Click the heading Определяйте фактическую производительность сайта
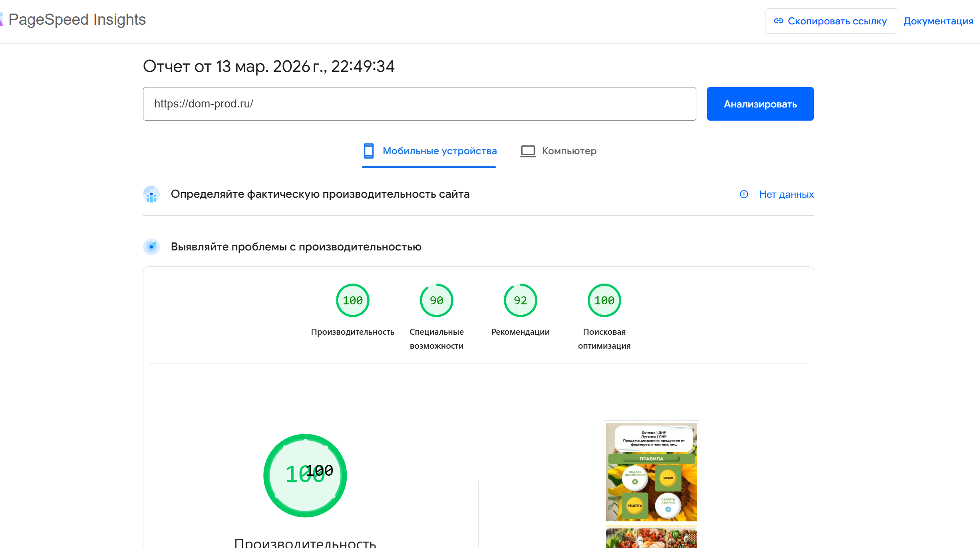This screenshot has width=980, height=548. click(320, 194)
